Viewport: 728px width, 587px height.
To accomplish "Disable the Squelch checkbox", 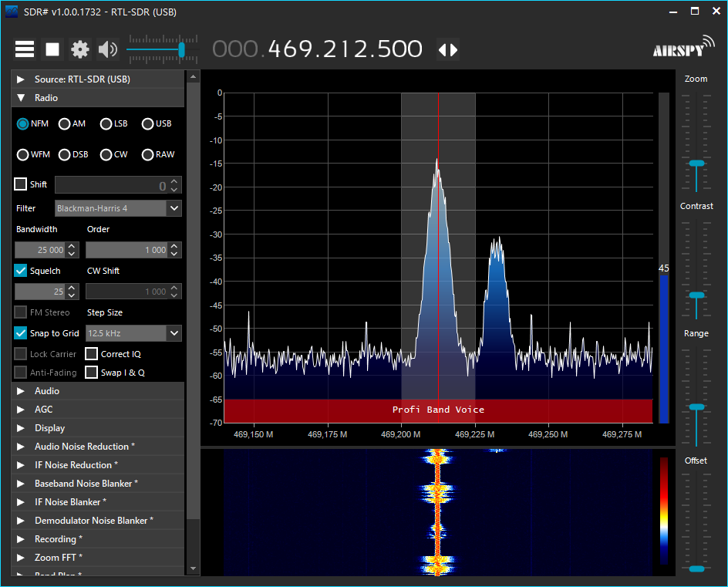I will [20, 270].
